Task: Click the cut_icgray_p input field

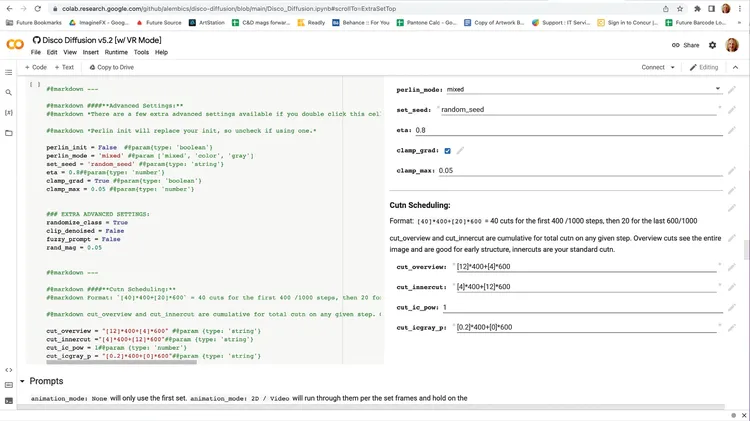Action: click(586, 327)
